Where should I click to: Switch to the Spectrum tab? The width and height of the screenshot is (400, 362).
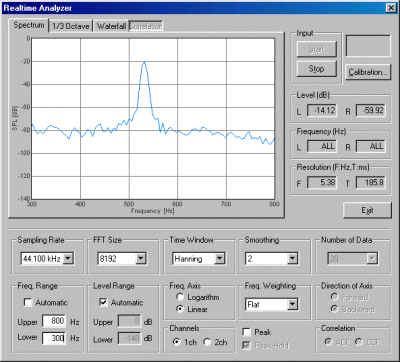pos(29,25)
